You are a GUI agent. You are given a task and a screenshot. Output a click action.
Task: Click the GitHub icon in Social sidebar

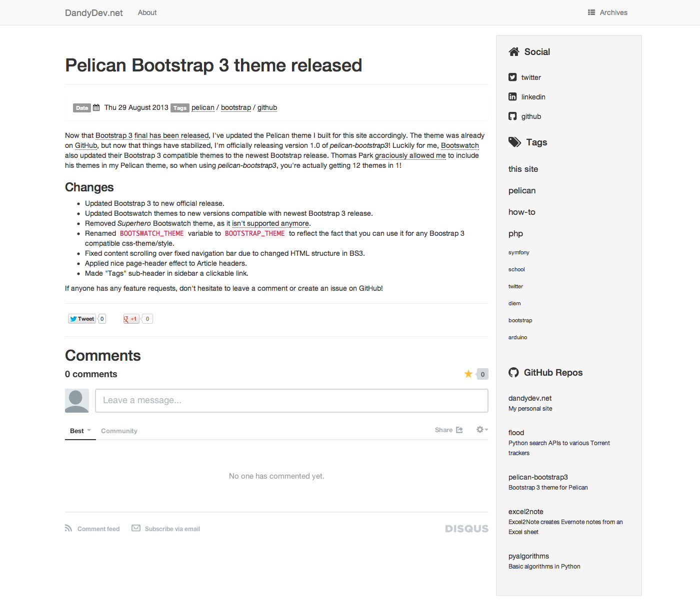[512, 116]
